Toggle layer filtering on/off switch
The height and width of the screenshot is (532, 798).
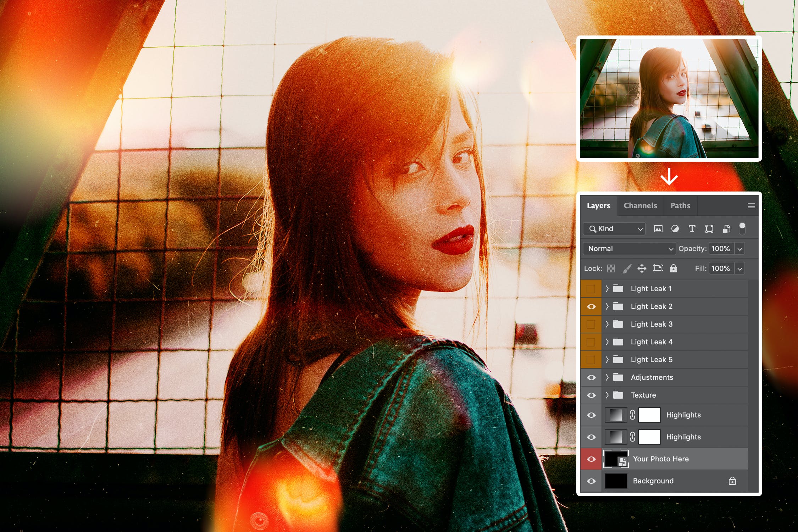pyautogui.click(x=742, y=229)
